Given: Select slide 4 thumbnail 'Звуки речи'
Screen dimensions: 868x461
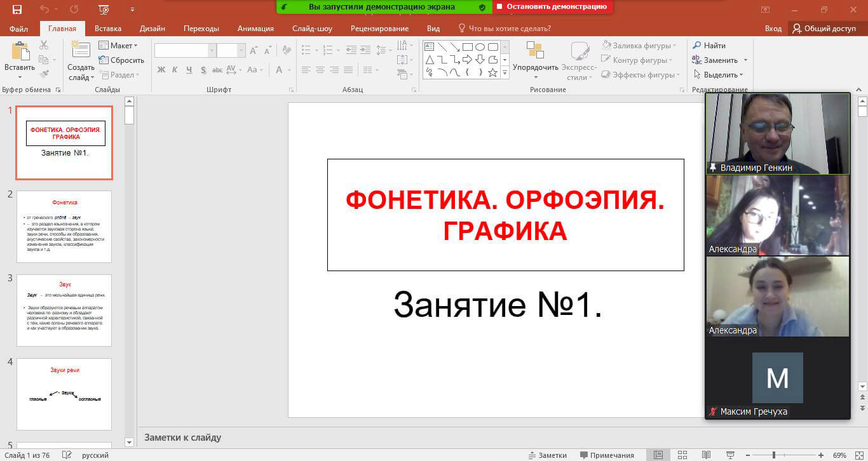Looking at the screenshot, I should 64,394.
